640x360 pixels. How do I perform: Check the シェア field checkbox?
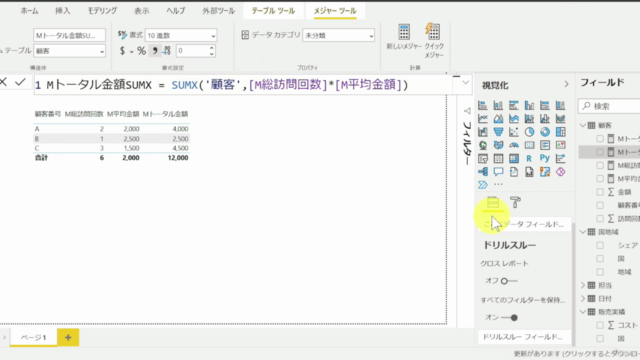600,245
